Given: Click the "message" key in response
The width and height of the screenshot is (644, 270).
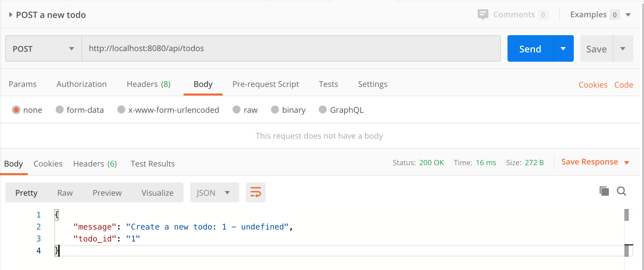Looking at the screenshot, I should tap(95, 227).
